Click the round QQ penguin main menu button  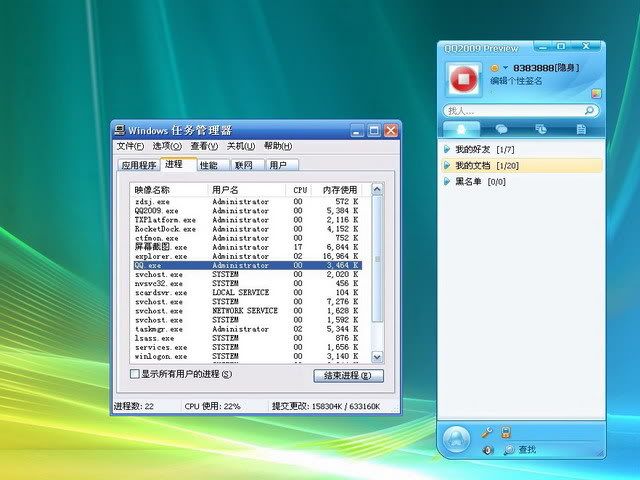point(456,440)
